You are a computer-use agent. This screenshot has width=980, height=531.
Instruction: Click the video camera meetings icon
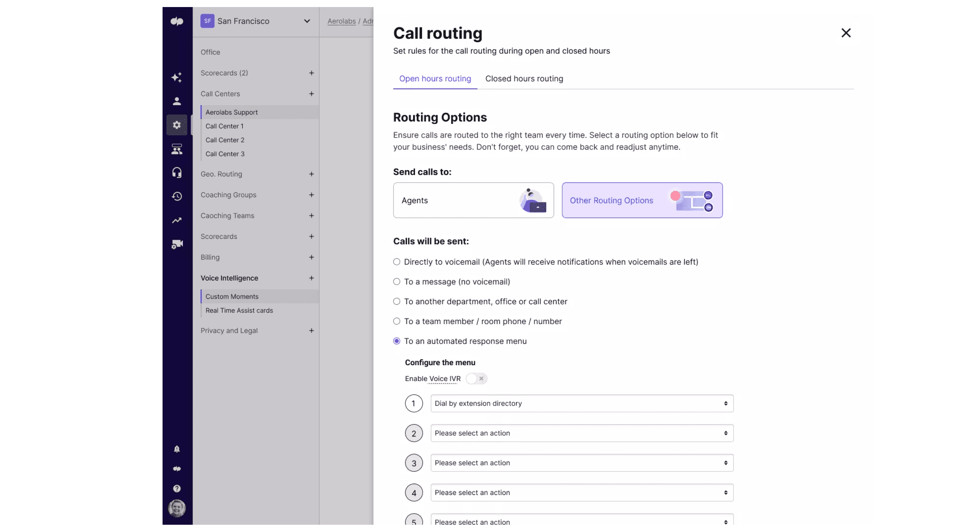point(177,244)
